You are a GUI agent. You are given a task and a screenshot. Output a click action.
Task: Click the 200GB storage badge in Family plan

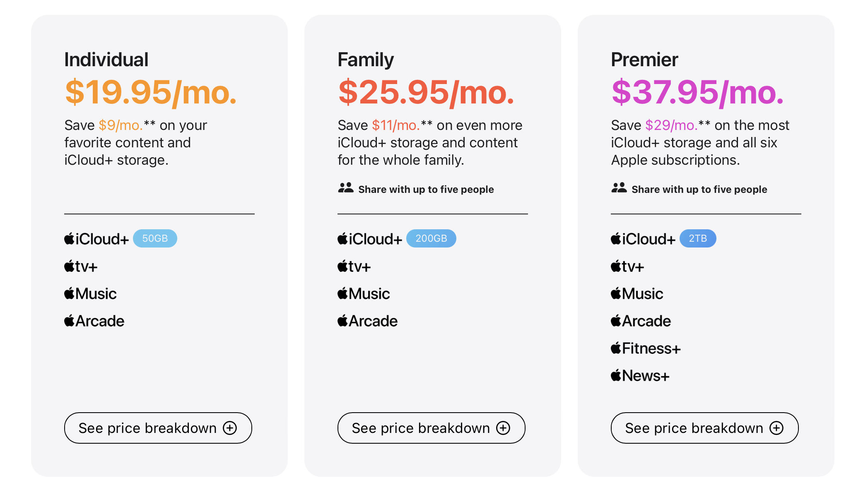pyautogui.click(x=431, y=238)
